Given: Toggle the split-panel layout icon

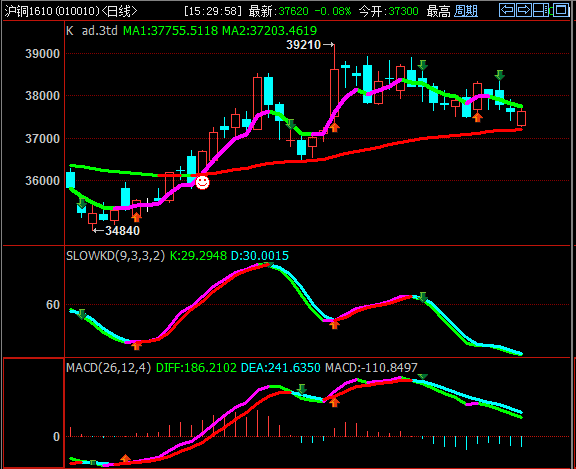Looking at the screenshot, I should (541, 10).
